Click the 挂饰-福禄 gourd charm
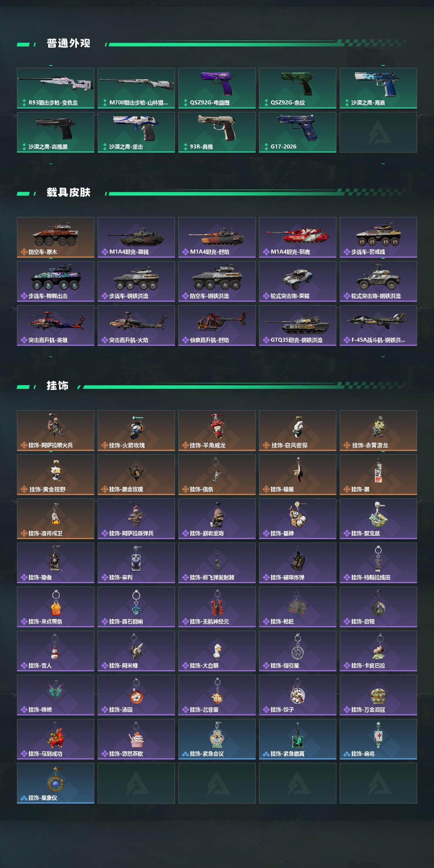This screenshot has height=868, width=434. [298, 519]
